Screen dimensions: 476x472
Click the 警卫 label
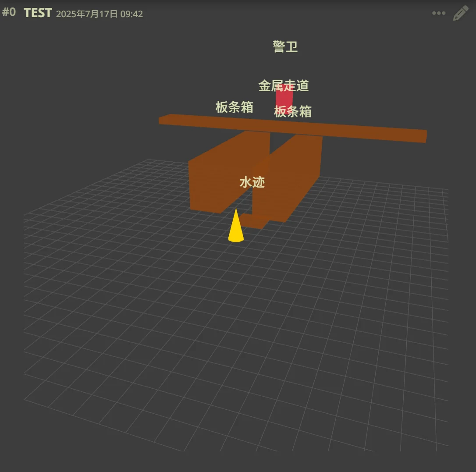click(285, 47)
